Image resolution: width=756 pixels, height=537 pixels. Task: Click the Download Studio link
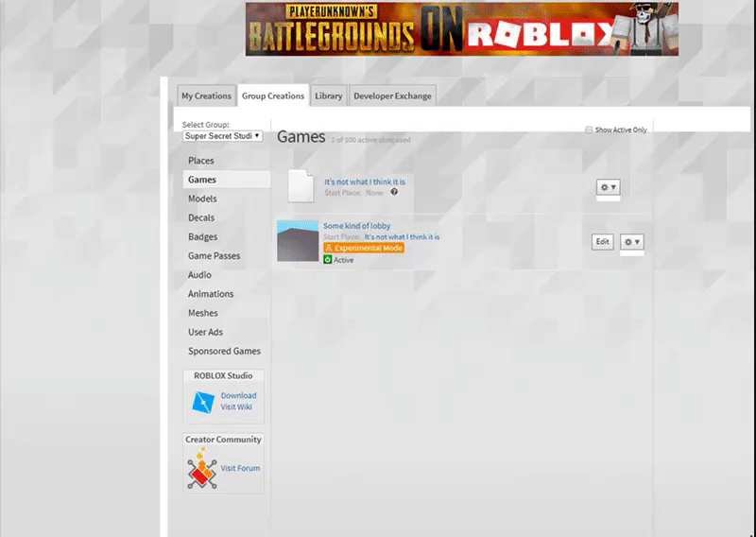(239, 395)
